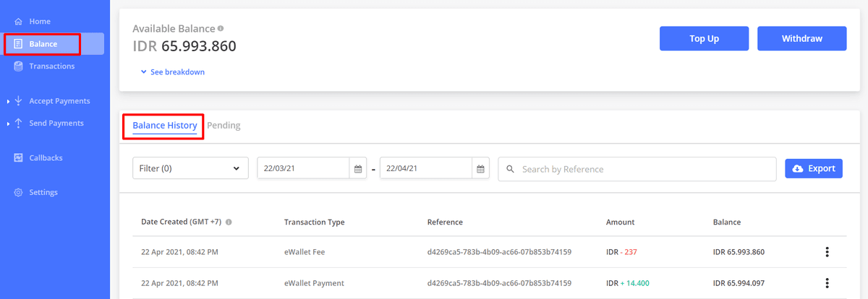Switch to the Pending tab
The width and height of the screenshot is (868, 299).
(224, 126)
